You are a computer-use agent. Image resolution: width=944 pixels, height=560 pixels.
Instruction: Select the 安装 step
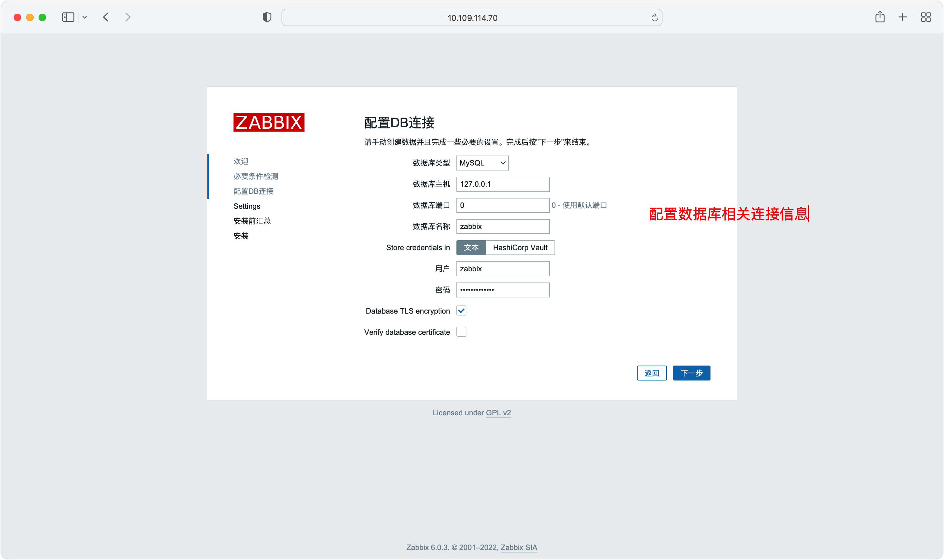click(x=241, y=236)
